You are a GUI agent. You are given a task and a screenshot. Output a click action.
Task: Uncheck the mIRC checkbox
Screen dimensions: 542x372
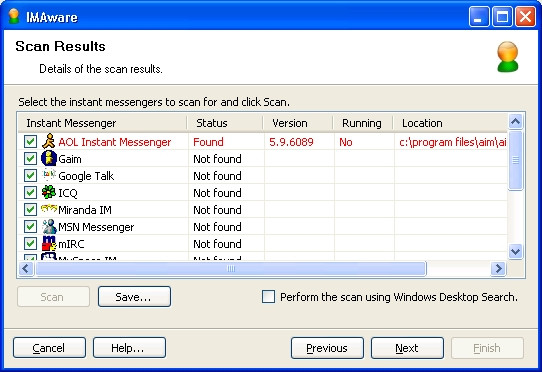[30, 243]
